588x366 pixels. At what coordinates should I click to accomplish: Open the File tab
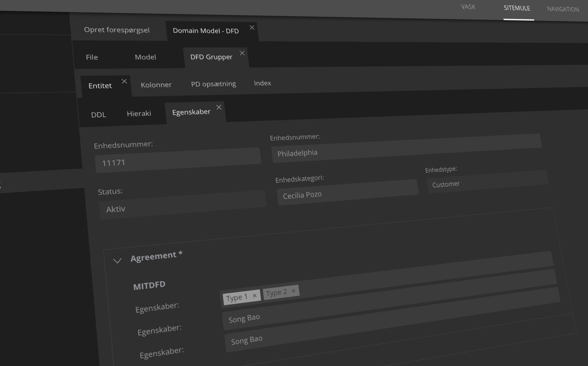(92, 57)
